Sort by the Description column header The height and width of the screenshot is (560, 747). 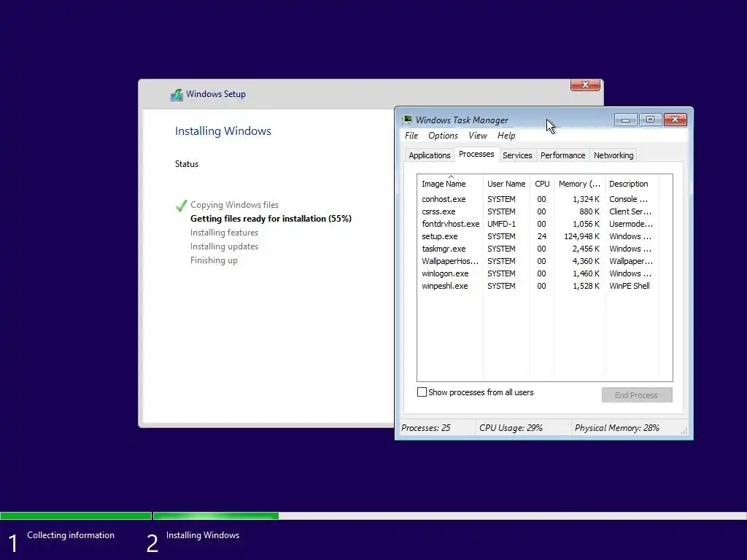(632, 184)
